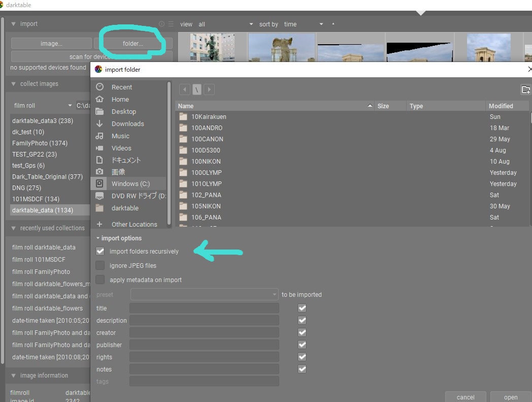The height and width of the screenshot is (402, 532).
Task: Select Windows (C:) drive in sidebar
Action: (129, 183)
